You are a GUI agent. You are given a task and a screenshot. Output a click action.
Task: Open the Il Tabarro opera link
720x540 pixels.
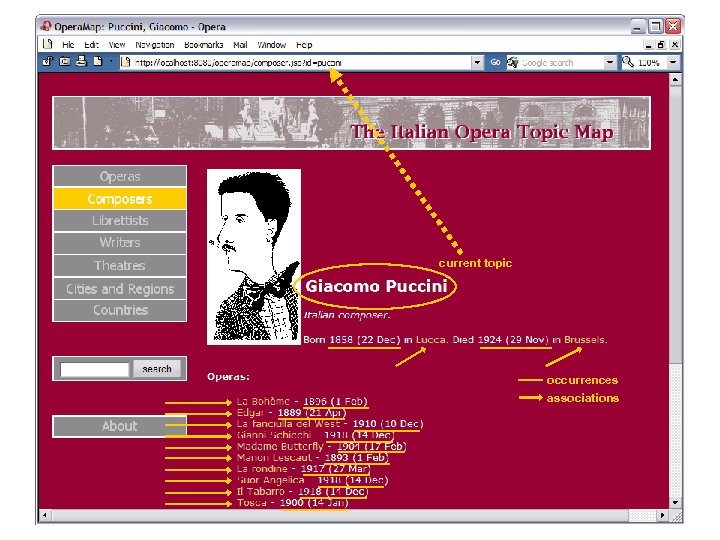pos(260,491)
